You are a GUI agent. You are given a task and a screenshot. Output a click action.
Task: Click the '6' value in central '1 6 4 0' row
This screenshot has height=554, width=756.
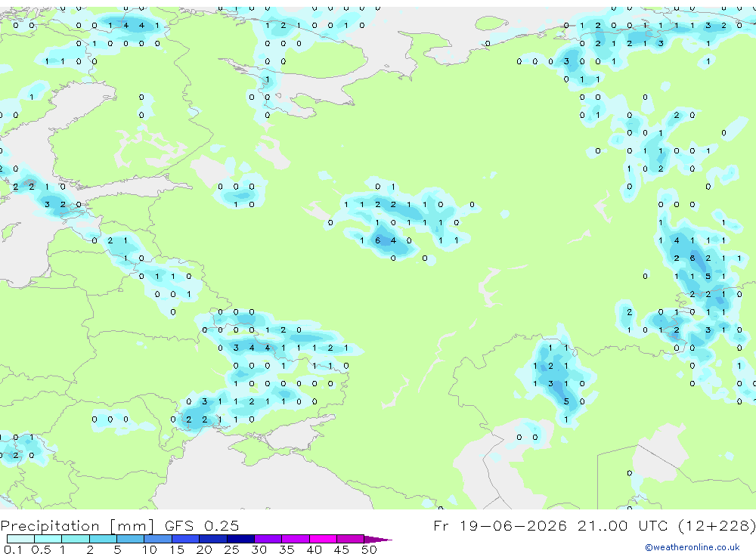pos(377,240)
